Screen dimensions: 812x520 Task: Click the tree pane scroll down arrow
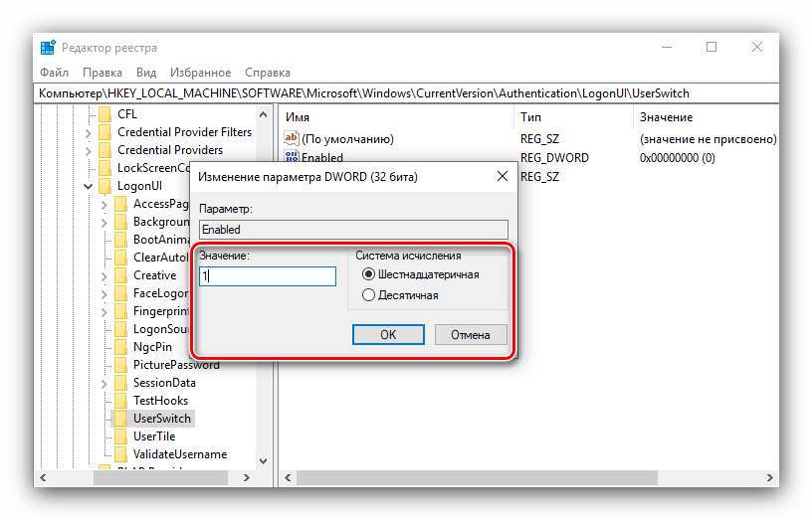click(x=263, y=461)
